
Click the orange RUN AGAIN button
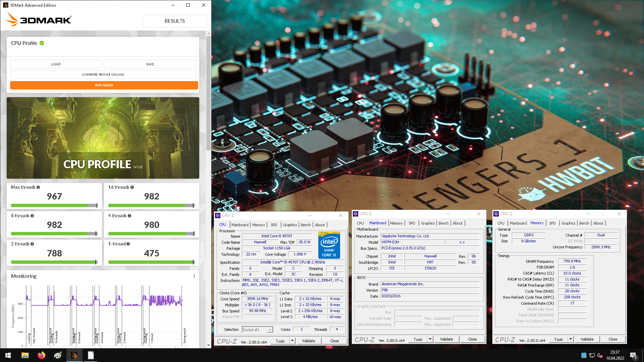[104, 85]
